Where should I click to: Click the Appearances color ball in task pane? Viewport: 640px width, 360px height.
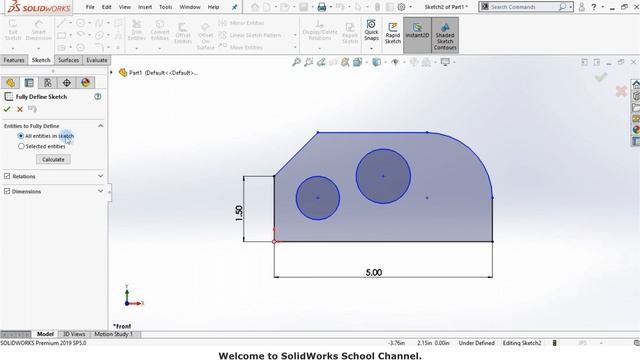pyautogui.click(x=636, y=130)
